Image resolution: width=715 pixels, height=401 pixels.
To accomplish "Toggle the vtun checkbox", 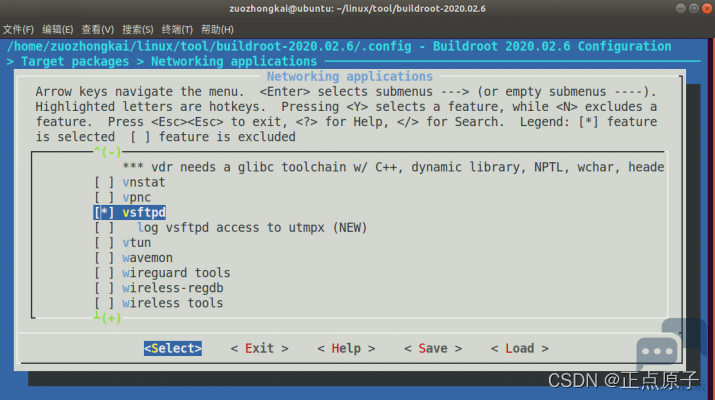I will pyautogui.click(x=104, y=243).
